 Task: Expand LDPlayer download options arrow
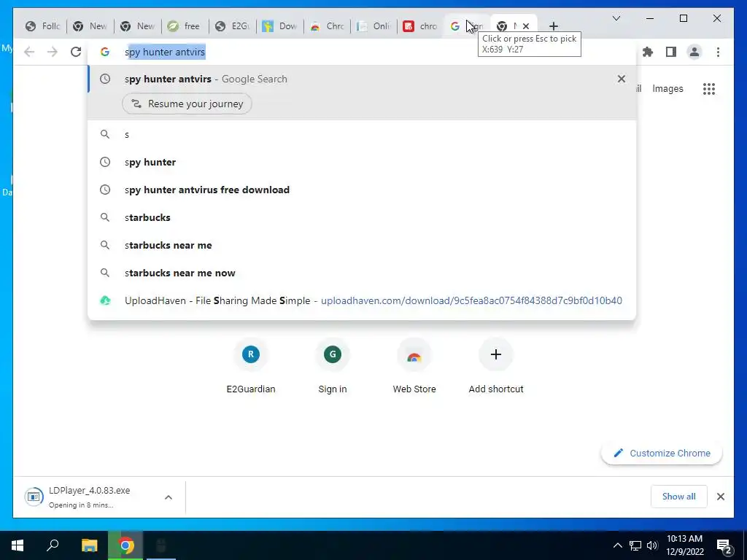point(169,497)
